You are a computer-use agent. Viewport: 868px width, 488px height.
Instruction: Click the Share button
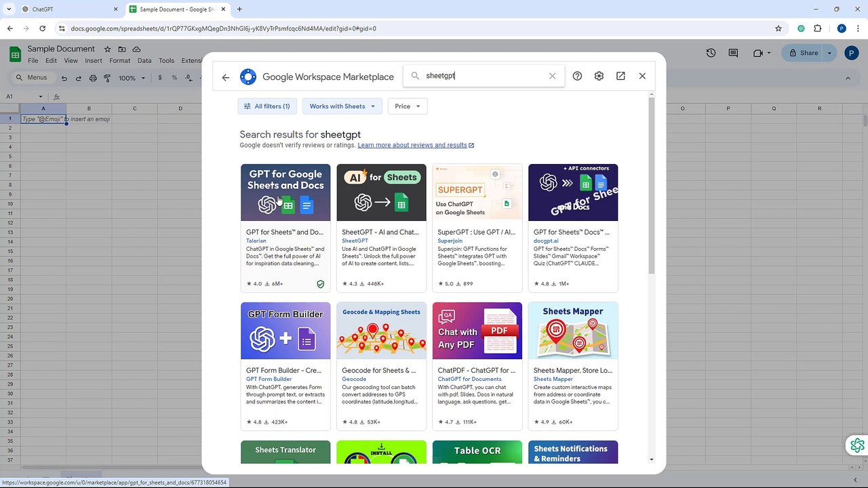[802, 53]
